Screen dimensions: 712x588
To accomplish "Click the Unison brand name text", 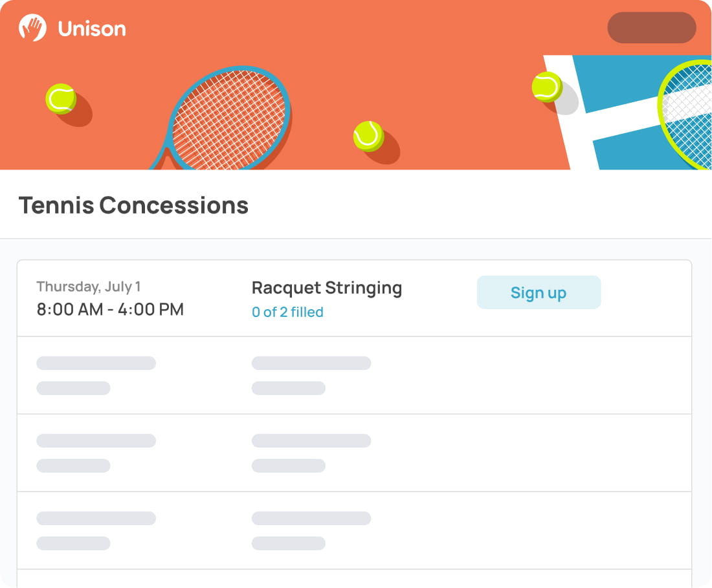I will pyautogui.click(x=91, y=29).
